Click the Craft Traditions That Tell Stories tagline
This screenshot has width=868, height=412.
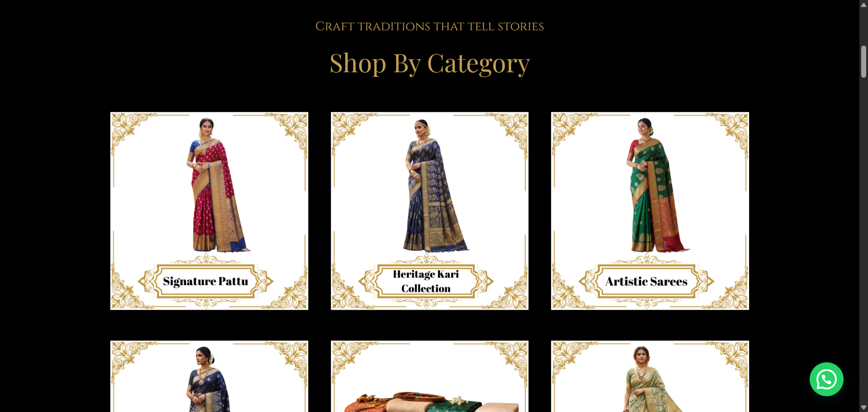pos(429,26)
